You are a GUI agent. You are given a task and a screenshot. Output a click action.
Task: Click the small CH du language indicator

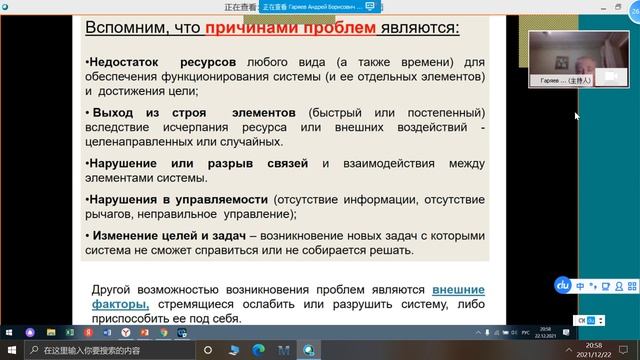[586, 320]
